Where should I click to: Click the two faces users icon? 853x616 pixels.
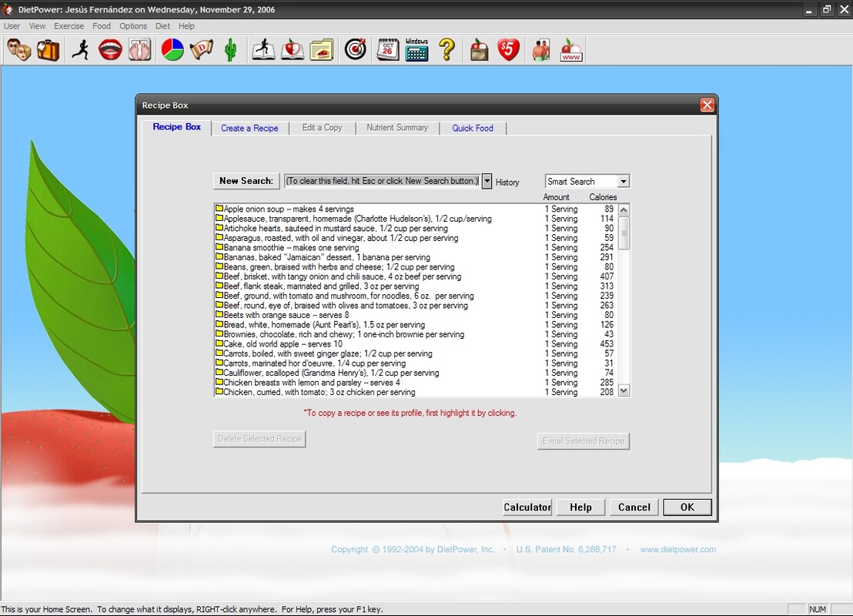coord(19,50)
